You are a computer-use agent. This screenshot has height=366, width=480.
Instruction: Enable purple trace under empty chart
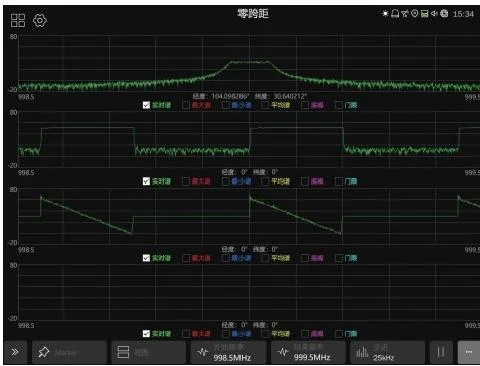tap(305, 334)
